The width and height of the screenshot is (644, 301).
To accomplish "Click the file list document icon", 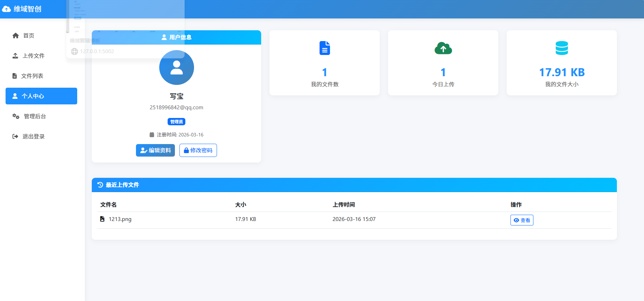I will 15,76.
